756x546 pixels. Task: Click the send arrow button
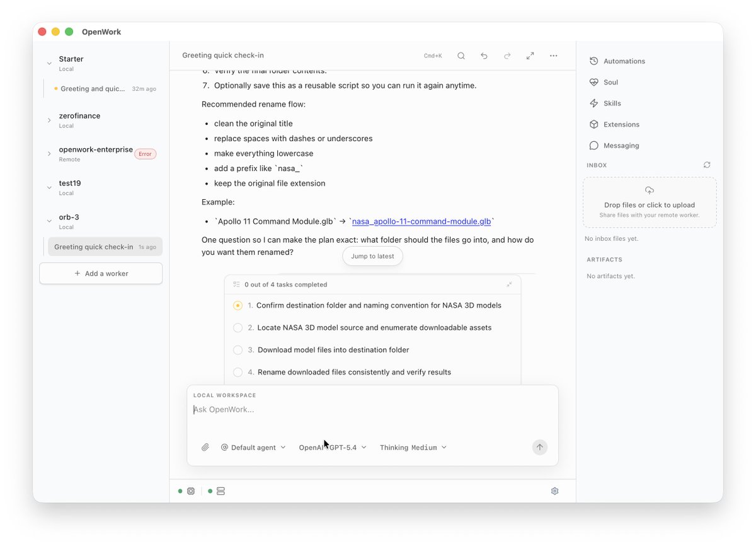(539, 448)
